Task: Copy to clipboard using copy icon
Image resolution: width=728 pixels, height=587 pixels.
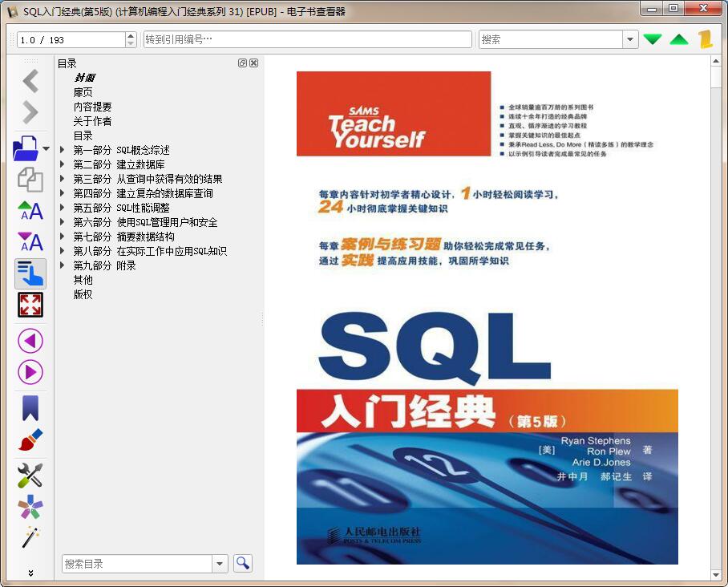Action: [x=30, y=180]
